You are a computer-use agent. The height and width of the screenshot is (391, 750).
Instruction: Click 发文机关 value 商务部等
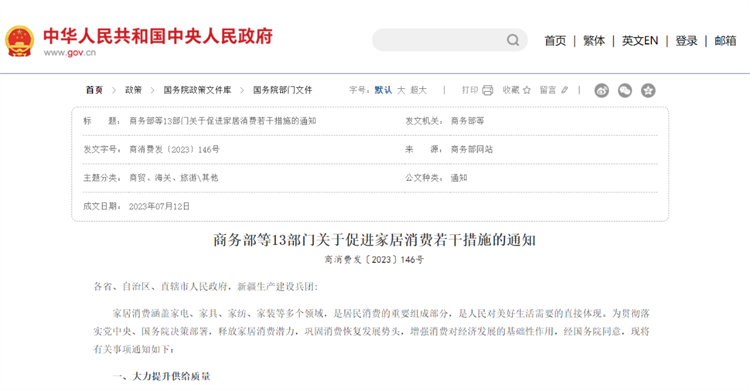(x=467, y=121)
